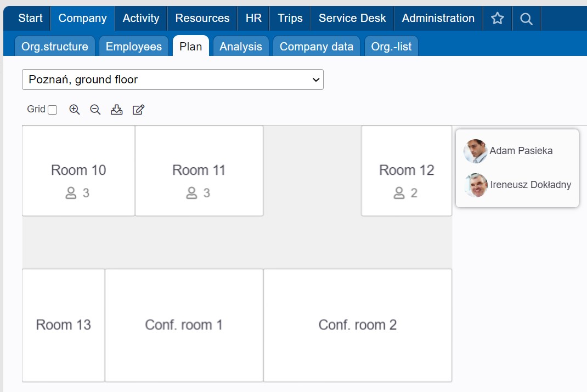This screenshot has width=587, height=392.
Task: Click the person icon in Room 12
Action: click(x=399, y=193)
